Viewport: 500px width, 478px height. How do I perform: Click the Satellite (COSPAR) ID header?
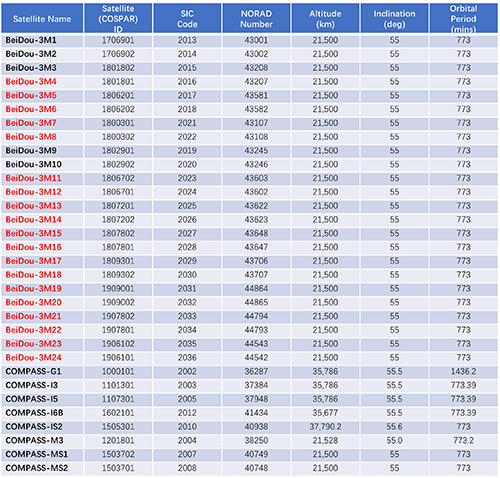point(118,19)
